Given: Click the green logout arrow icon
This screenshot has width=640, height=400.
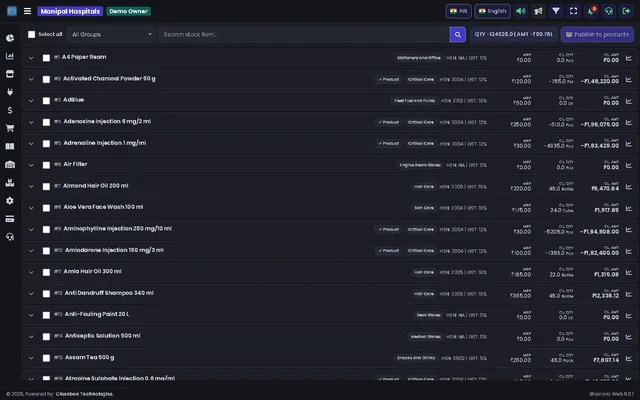Looking at the screenshot, I should [x=626, y=11].
